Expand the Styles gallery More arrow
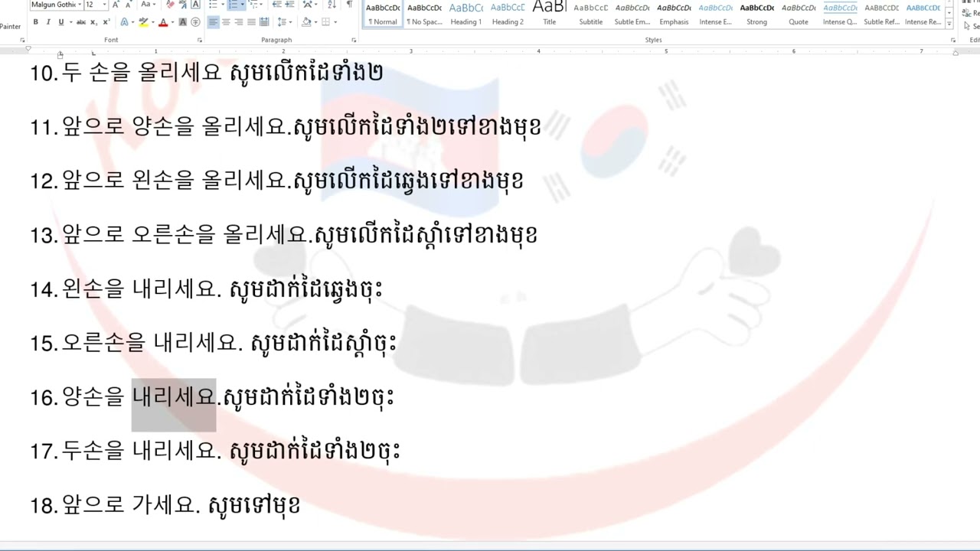This screenshot has height=551, width=980. point(950,24)
